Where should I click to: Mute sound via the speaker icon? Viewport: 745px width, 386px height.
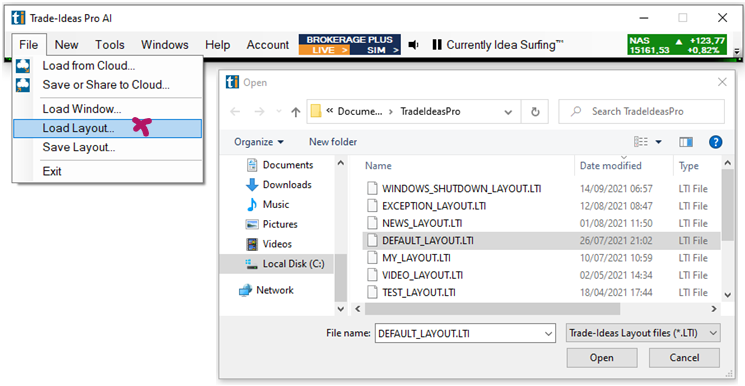413,45
